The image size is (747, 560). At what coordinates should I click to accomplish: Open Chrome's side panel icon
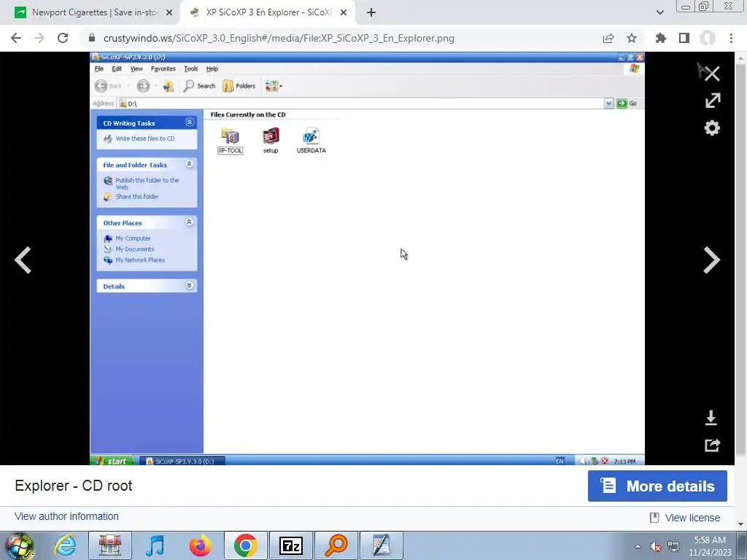684,38
